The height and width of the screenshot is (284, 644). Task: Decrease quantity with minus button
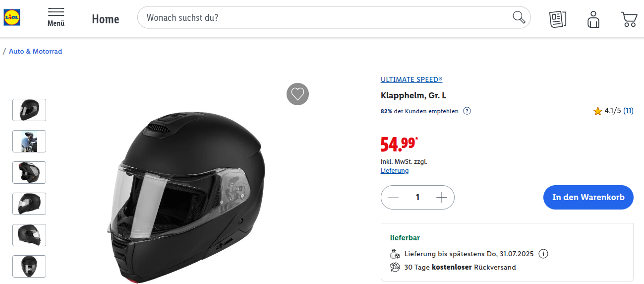394,198
